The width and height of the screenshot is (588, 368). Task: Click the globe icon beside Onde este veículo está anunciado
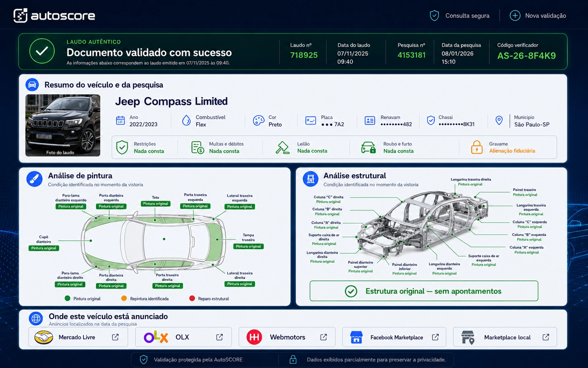[36, 318]
